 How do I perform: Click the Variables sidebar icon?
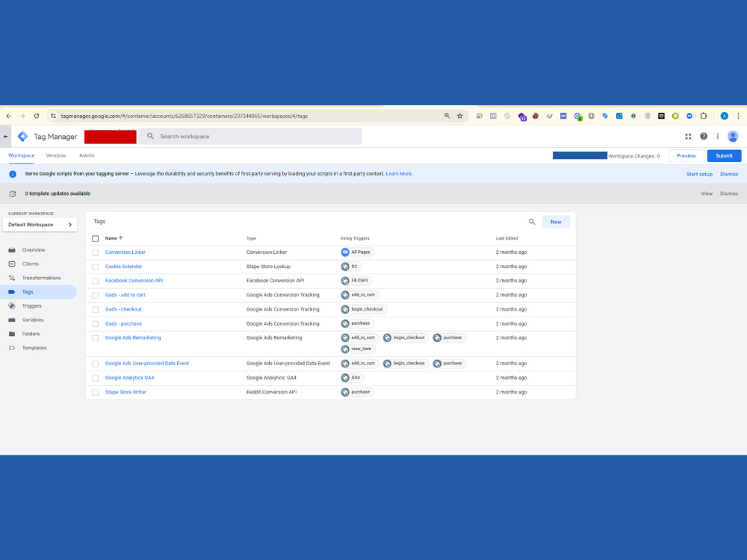tap(12, 320)
